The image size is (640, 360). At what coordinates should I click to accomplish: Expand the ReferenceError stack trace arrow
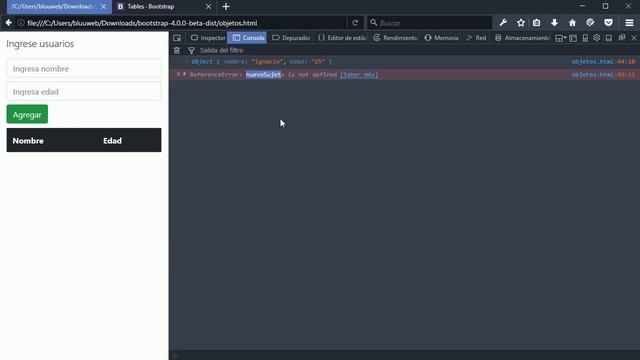(185, 75)
